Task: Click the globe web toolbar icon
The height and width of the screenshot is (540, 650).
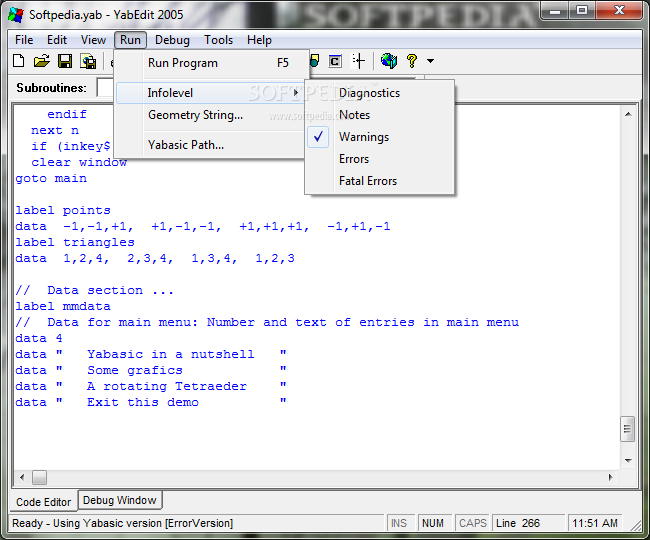Action: coord(388,61)
